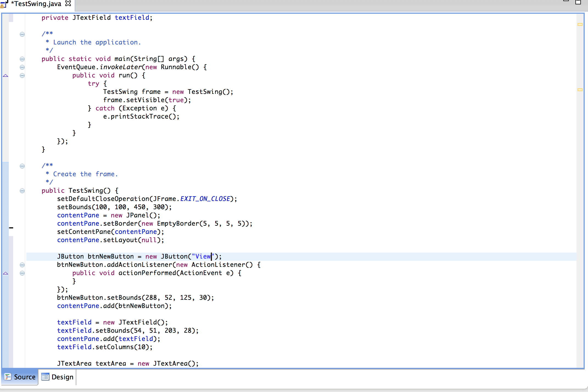Close the TestSwing.java editor tab
The height and width of the screenshot is (392, 588).
pos(68,4)
